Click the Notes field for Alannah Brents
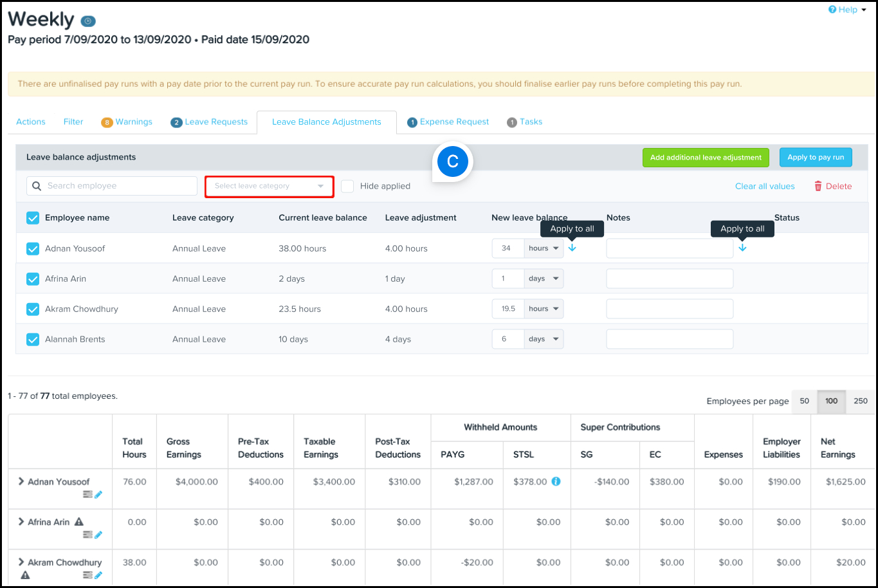This screenshot has width=878, height=588. [670, 339]
